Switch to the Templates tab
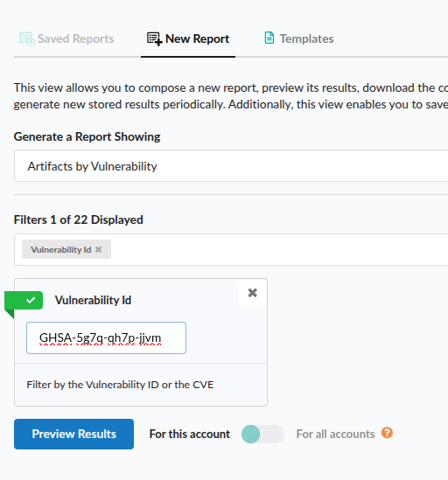448x480 pixels. tap(298, 38)
